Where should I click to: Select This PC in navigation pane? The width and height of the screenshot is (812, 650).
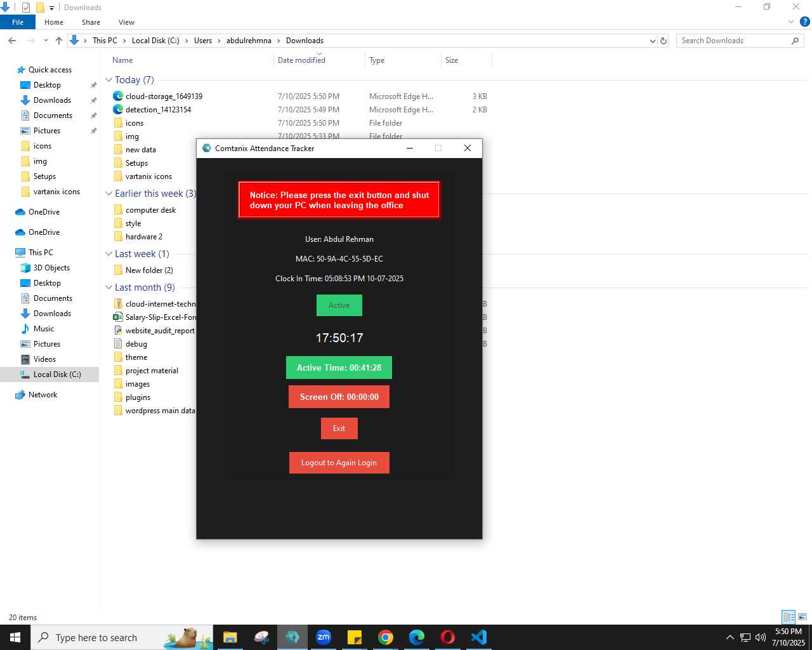pyautogui.click(x=41, y=253)
